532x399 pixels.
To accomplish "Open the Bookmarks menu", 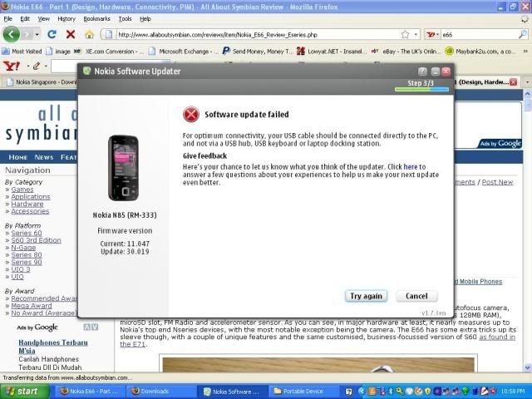I will 96,18.
